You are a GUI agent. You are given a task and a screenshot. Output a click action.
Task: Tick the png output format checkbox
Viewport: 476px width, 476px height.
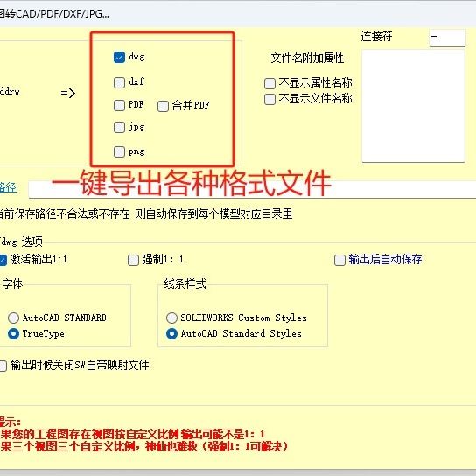119,151
